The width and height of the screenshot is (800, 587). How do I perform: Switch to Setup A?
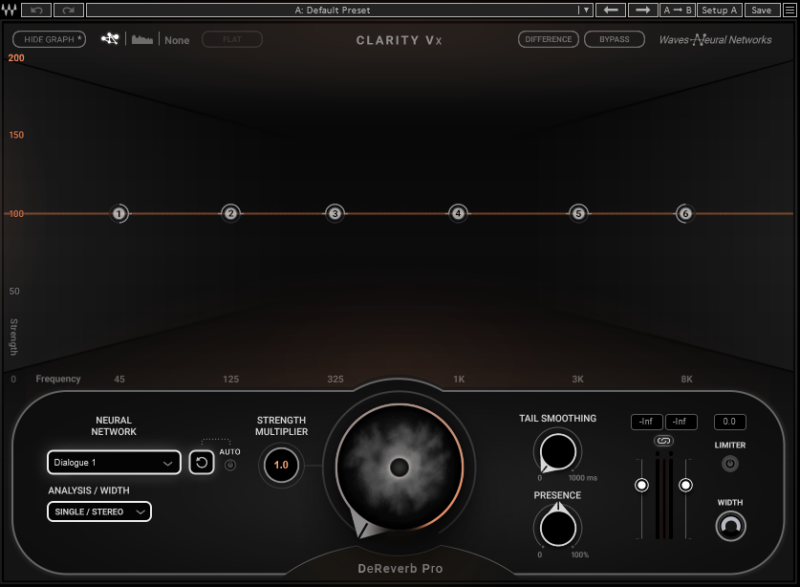click(719, 10)
